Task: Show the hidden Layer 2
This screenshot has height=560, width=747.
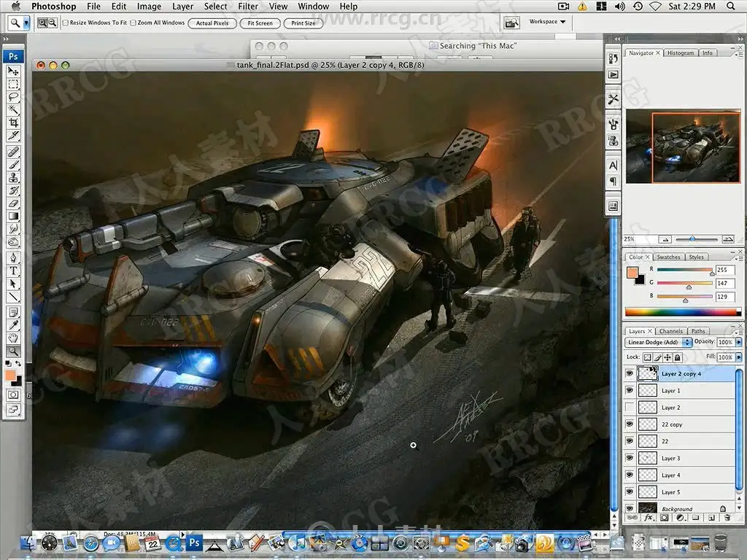Action: tap(630, 408)
